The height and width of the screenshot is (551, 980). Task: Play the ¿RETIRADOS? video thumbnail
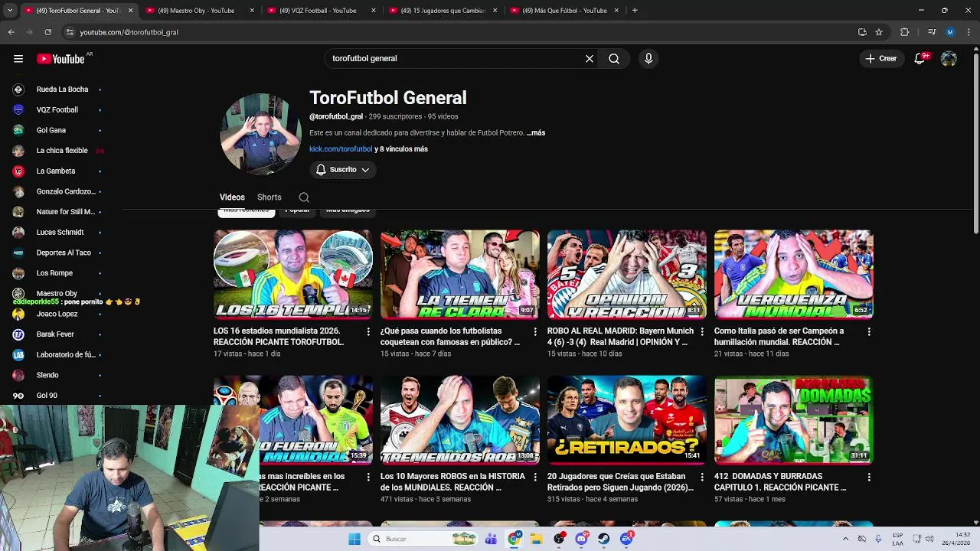pos(627,420)
